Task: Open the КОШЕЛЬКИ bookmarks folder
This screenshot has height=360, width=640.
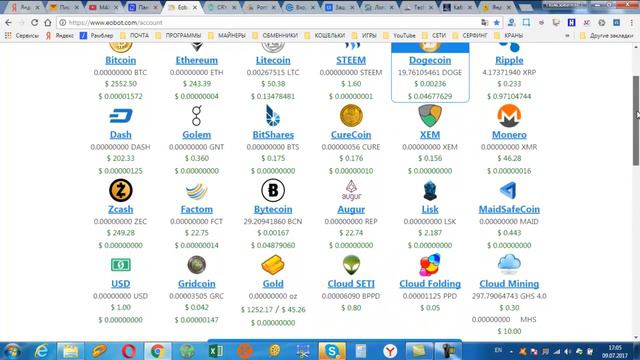Action: coord(325,36)
